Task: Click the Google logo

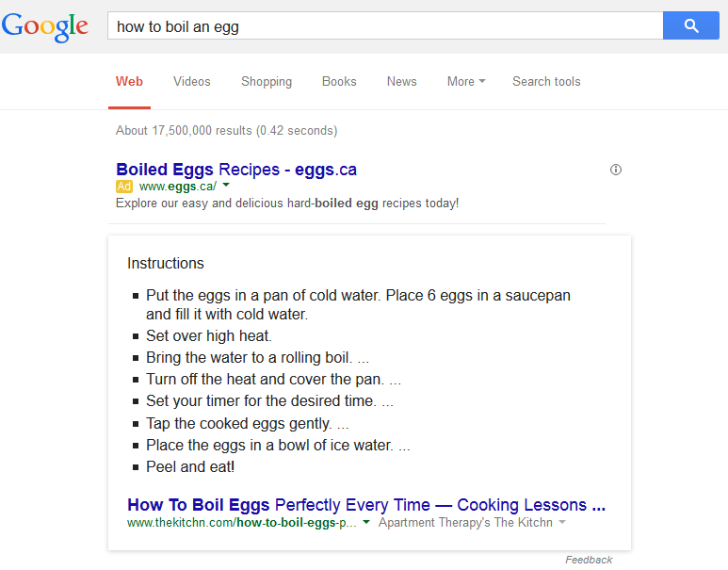Action: tap(45, 26)
